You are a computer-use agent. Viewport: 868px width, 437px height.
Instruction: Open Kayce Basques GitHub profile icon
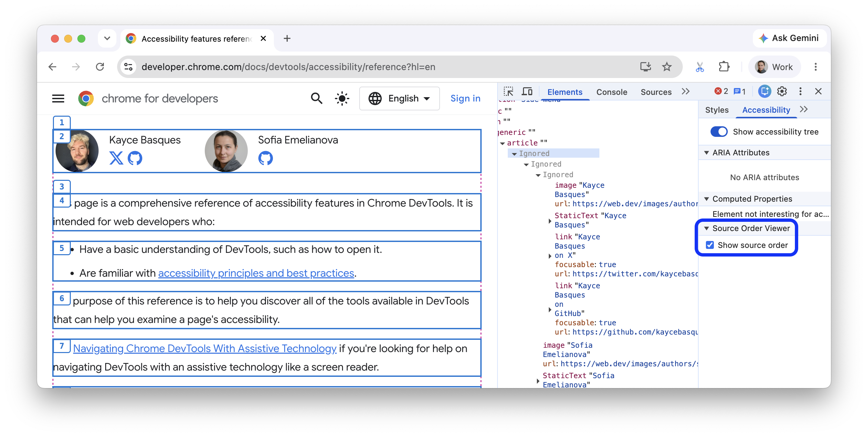(x=135, y=158)
